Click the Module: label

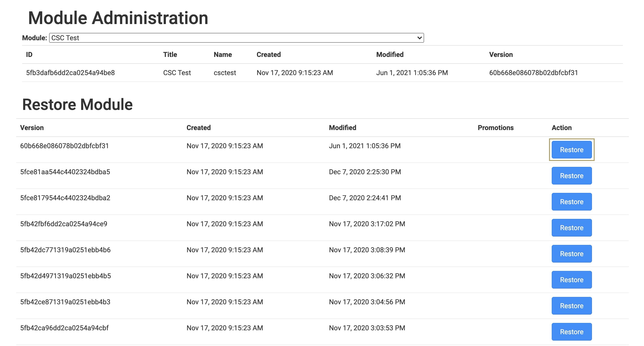pyautogui.click(x=35, y=38)
